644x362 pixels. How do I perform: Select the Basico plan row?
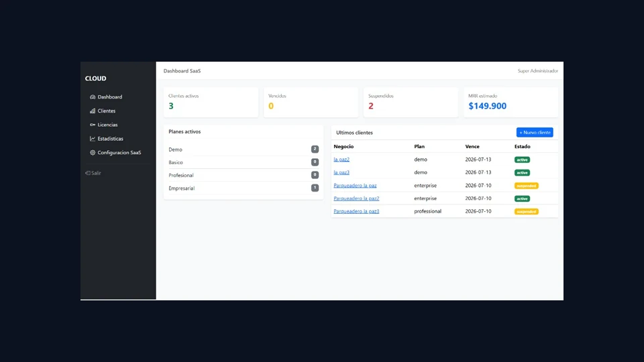(243, 162)
